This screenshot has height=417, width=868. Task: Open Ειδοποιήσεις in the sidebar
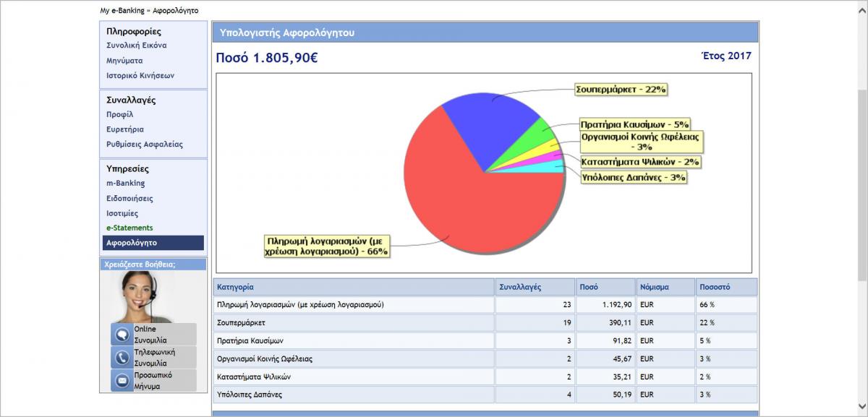[130, 198]
